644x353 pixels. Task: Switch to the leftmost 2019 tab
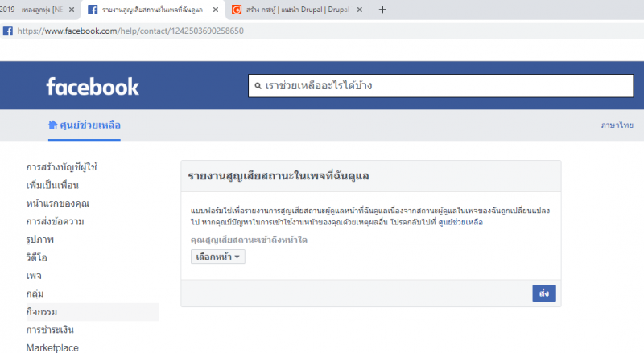[x=39, y=10]
